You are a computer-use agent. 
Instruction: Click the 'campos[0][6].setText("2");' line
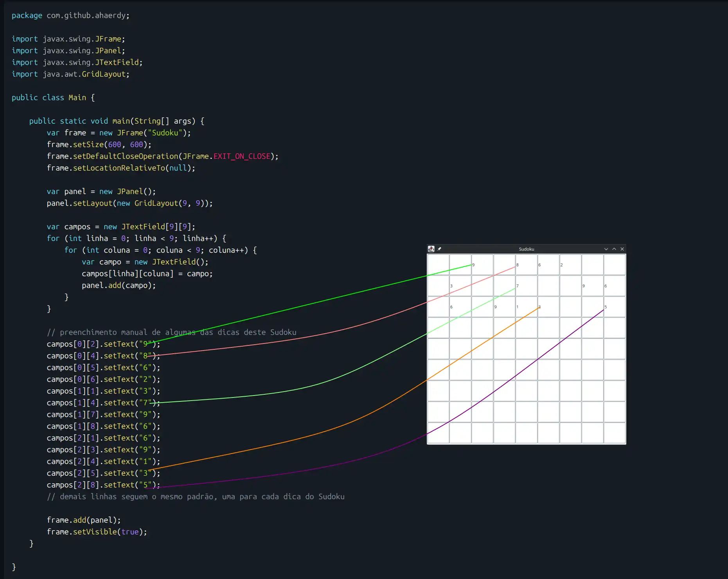coord(103,379)
